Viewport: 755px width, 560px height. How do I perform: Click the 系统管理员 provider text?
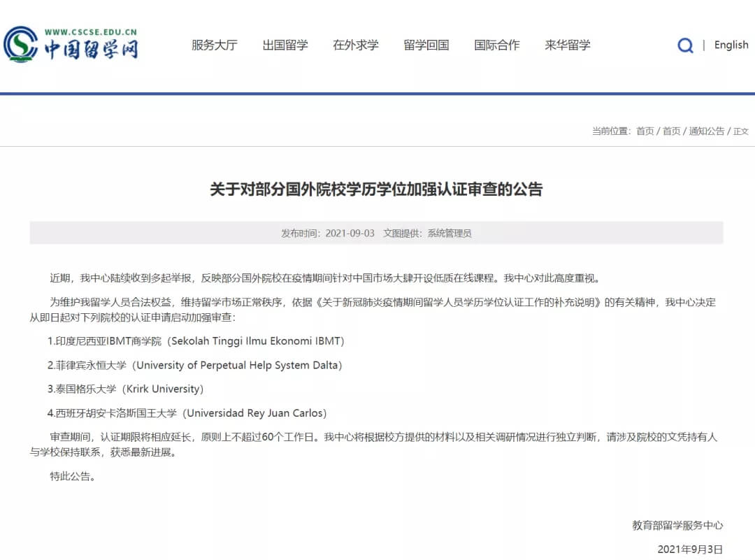450,233
